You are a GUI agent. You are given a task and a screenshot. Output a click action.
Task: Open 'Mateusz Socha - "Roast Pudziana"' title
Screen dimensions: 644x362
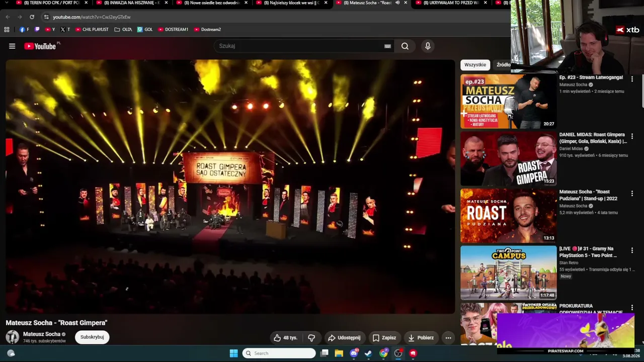[588, 195]
